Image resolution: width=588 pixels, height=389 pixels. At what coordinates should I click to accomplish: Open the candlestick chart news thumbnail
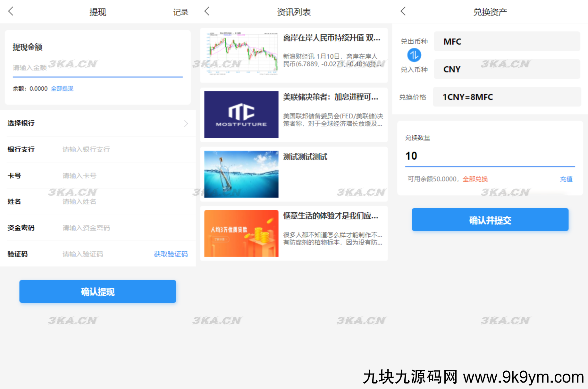tap(241, 54)
